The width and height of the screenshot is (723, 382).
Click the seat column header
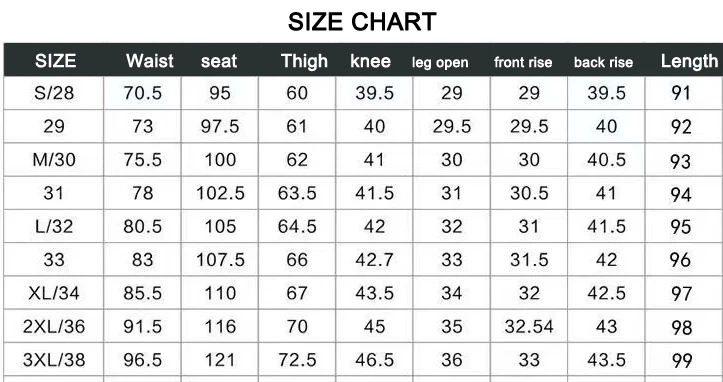(x=219, y=61)
